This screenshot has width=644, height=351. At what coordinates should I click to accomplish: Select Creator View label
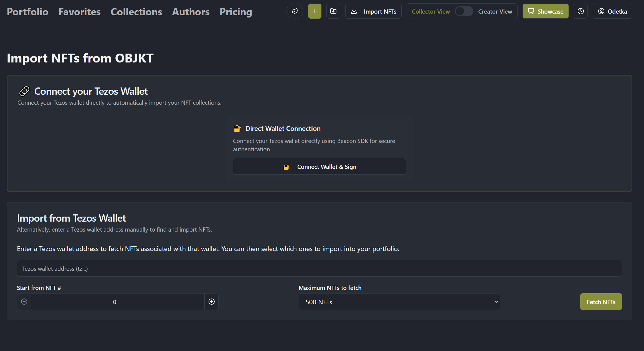coord(495,11)
